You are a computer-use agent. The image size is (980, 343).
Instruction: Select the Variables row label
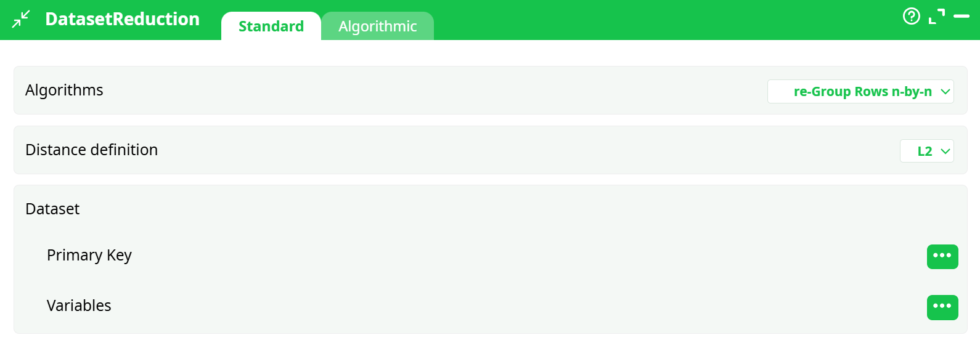[x=79, y=305]
